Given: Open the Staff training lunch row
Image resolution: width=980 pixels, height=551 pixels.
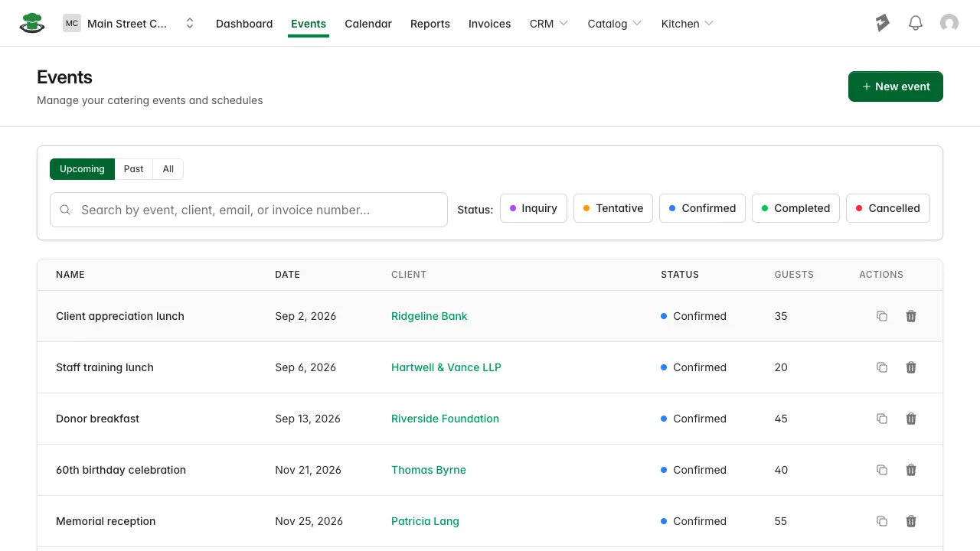Looking at the screenshot, I should (x=490, y=367).
